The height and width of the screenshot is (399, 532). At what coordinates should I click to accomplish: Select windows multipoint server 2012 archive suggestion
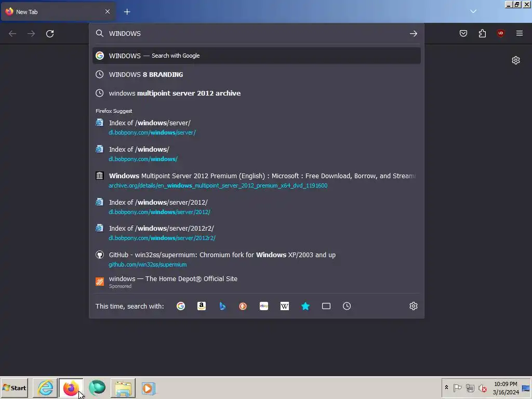click(257, 93)
